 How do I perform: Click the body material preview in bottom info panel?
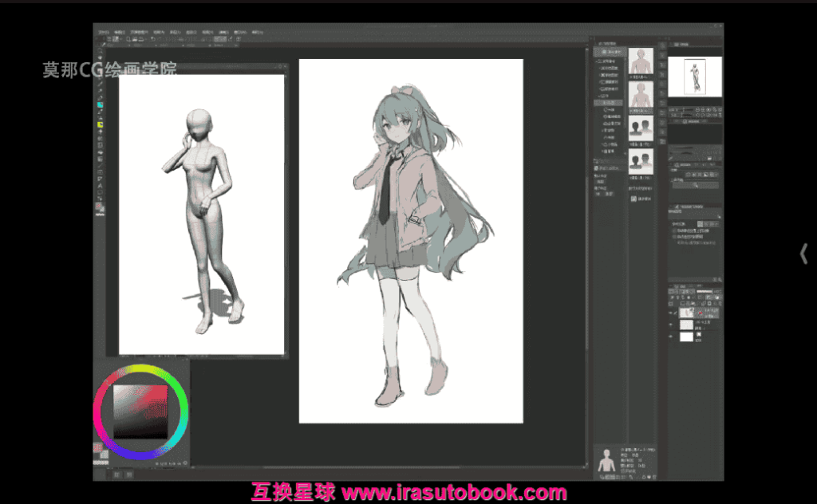tap(606, 461)
